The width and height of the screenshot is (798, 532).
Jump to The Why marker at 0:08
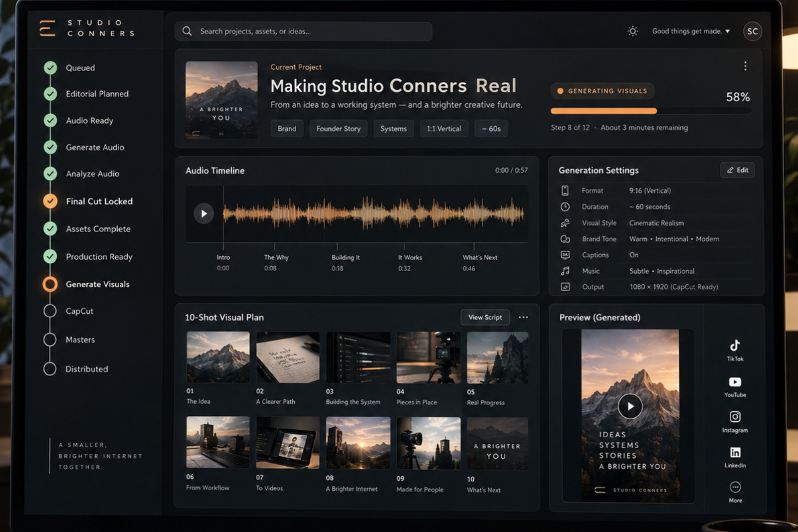(276, 263)
